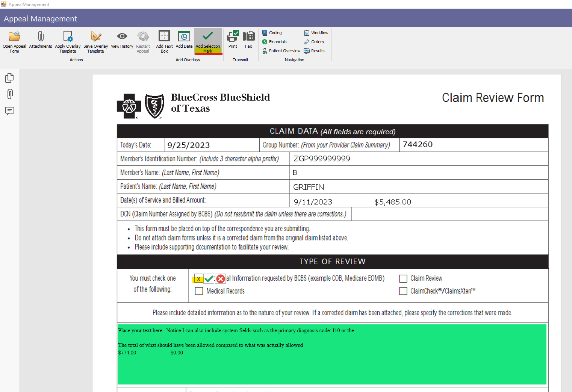572x392 pixels.
Task: Go to Financials navigation
Action: (274, 42)
